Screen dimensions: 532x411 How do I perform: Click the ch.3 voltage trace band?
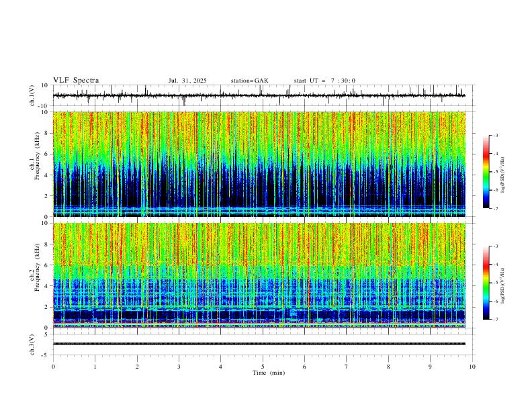pyautogui.click(x=259, y=344)
